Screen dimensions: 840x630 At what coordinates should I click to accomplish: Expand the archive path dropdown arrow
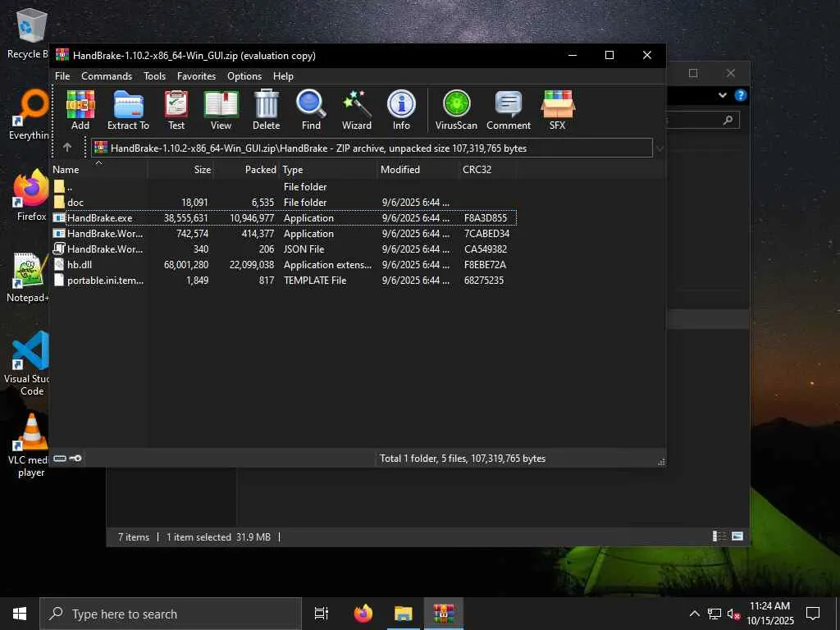660,148
